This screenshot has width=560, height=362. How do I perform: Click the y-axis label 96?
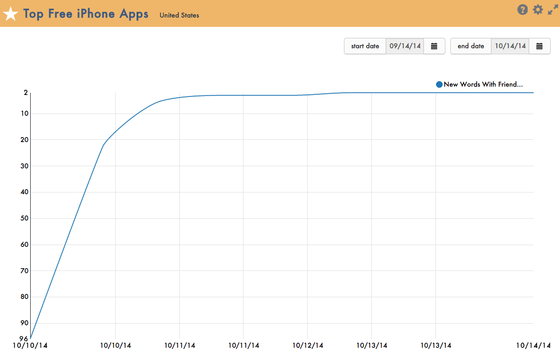(x=24, y=338)
